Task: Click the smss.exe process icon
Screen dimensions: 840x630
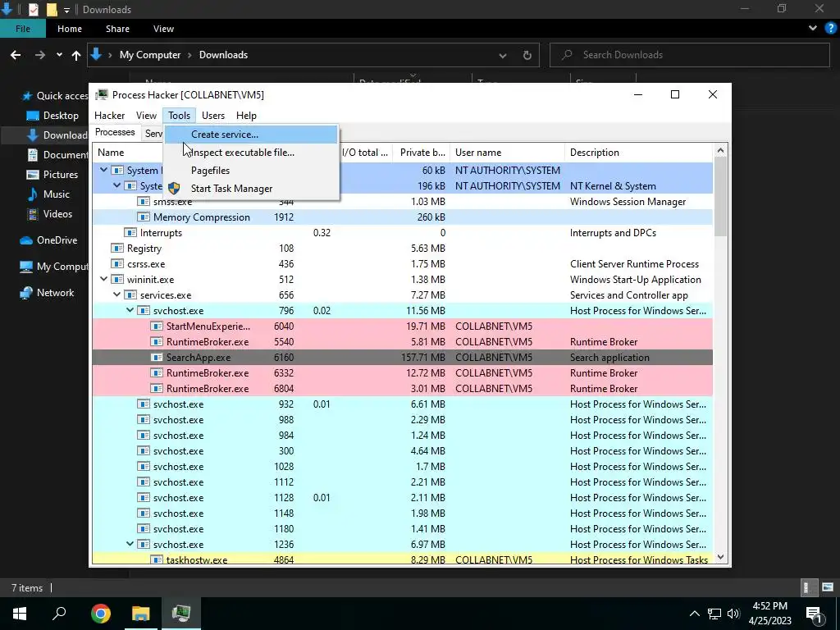Action: (x=143, y=202)
